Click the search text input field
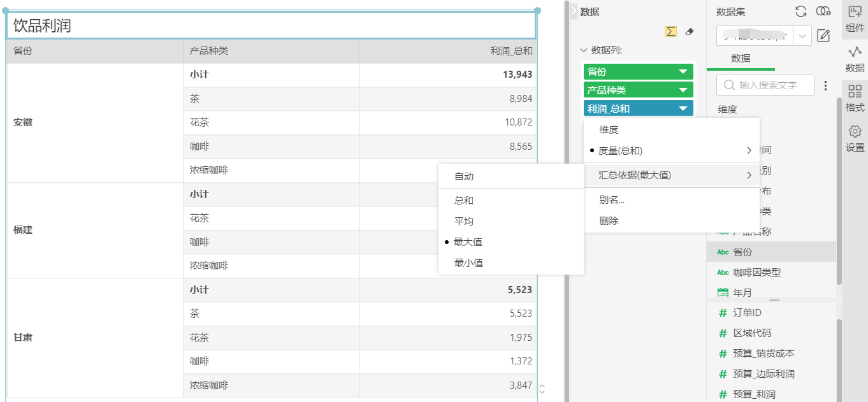Viewport: 868px width, 402px height. tap(772, 85)
